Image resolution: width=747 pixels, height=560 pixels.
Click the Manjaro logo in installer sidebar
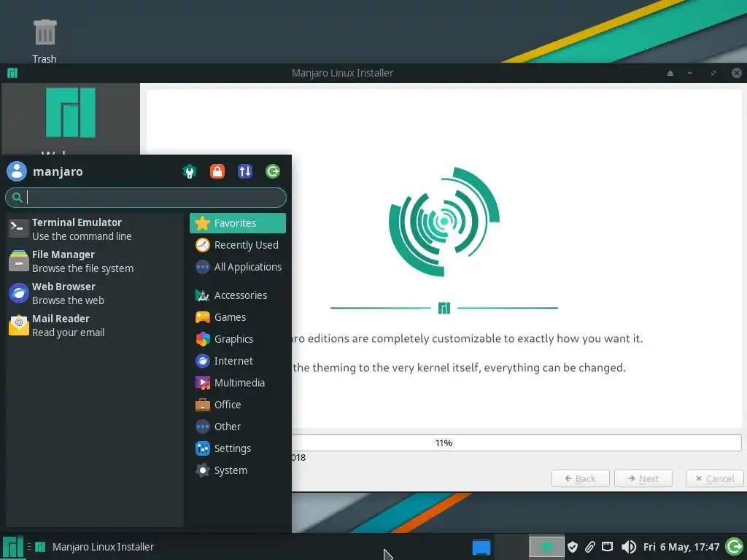point(71,113)
